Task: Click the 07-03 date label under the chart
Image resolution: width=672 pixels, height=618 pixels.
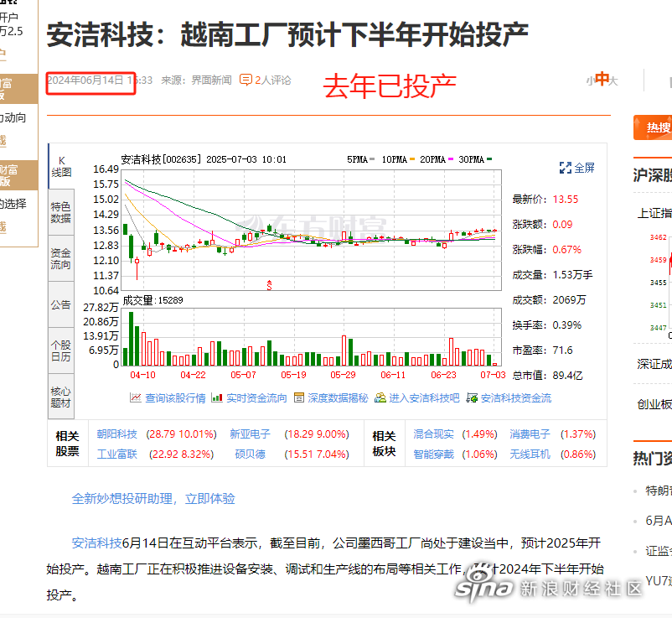Action: click(x=493, y=375)
